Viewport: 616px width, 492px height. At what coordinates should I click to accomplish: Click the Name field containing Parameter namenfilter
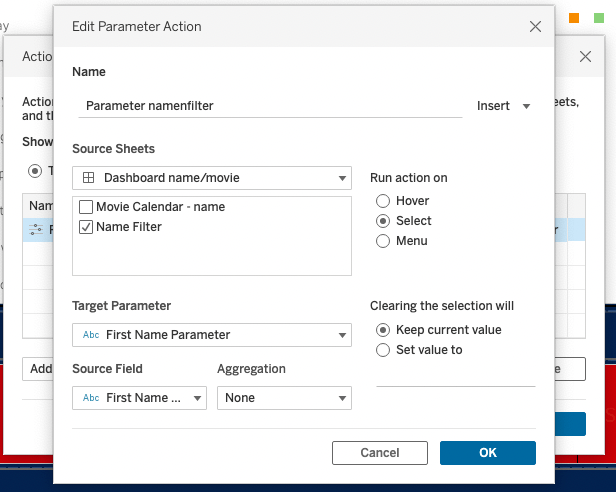pos(268,105)
